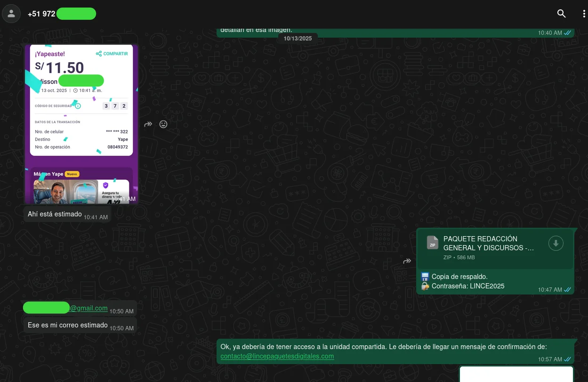The height and width of the screenshot is (382, 588).
Task: Click read receipt checkmarks on 10:57 AM message
Action: pyautogui.click(x=568, y=359)
